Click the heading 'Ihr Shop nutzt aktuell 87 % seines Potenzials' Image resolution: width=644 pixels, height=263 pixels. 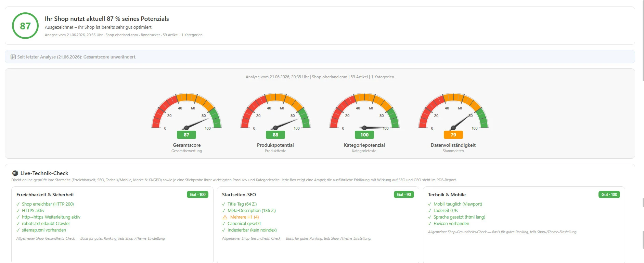coord(107,19)
